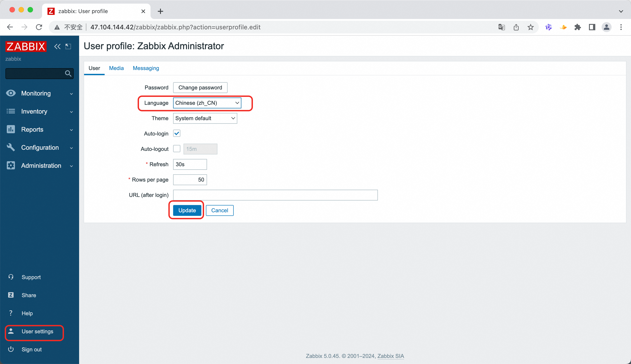Expand the Administration menu chevron

tap(71, 166)
